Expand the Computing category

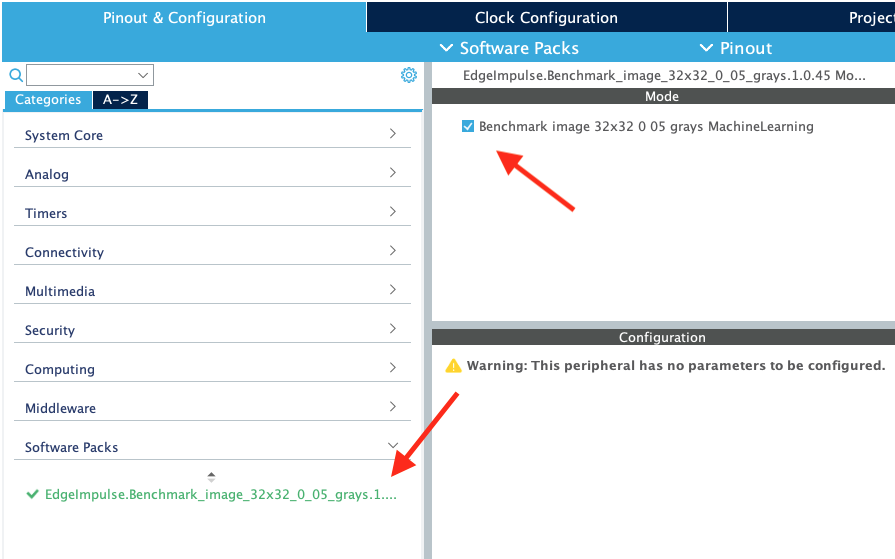(x=212, y=369)
